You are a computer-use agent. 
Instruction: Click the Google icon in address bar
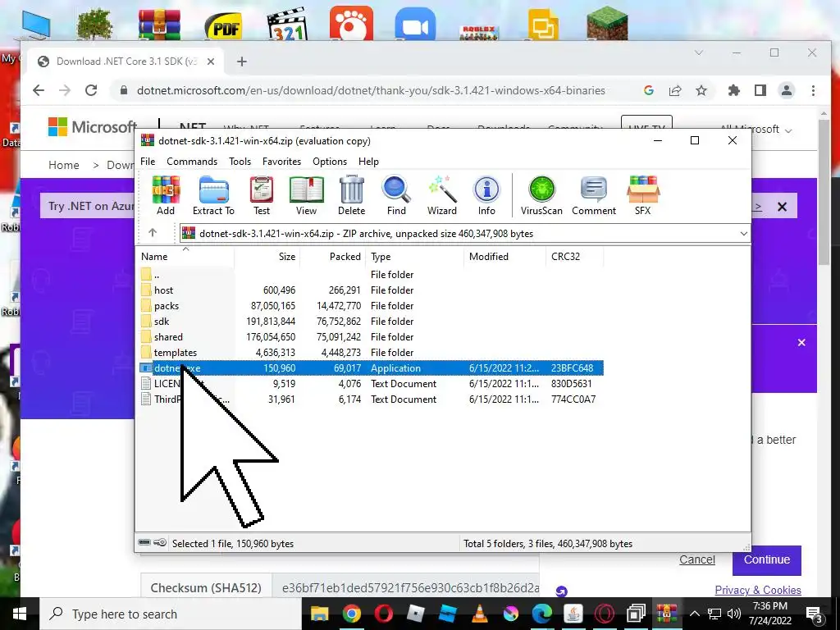point(649,90)
